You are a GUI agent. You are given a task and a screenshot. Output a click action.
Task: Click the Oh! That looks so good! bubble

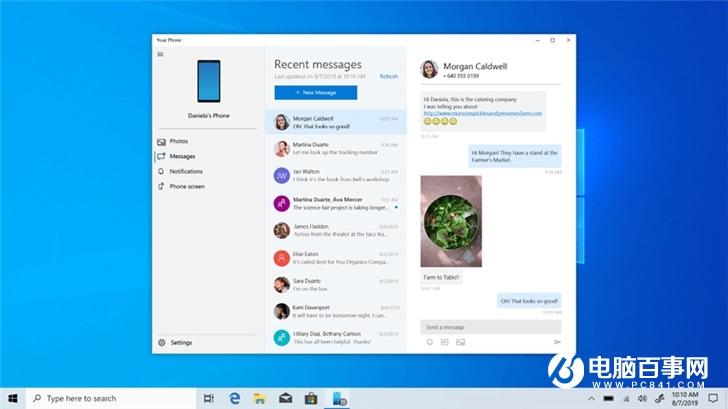[x=529, y=301]
